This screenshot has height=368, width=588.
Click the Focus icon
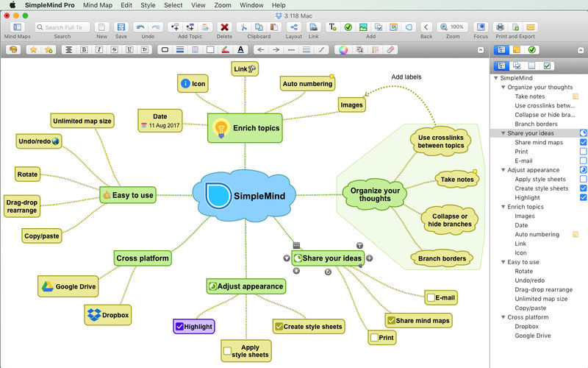[481, 27]
